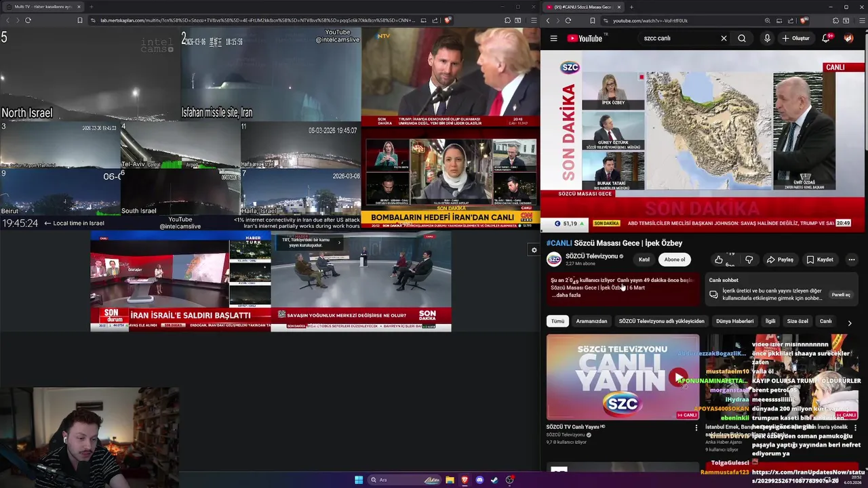The width and height of the screenshot is (868, 488).
Task: Open the YouTube hamburger guide menu
Action: [x=553, y=39]
